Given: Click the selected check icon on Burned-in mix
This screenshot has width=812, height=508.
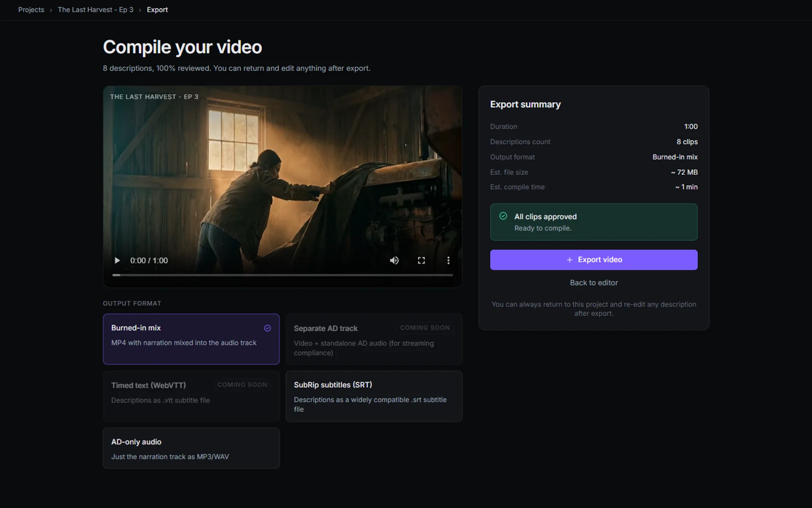Looking at the screenshot, I should tap(267, 328).
